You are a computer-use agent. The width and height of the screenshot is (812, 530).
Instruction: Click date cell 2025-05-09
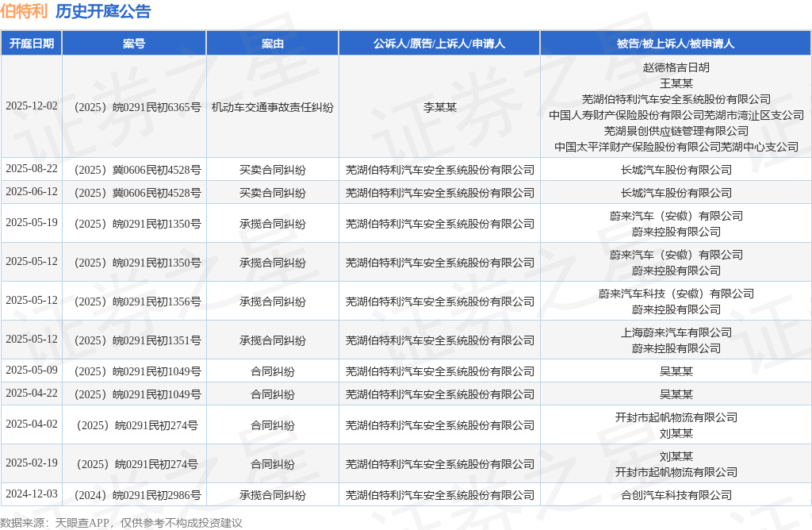(x=32, y=370)
